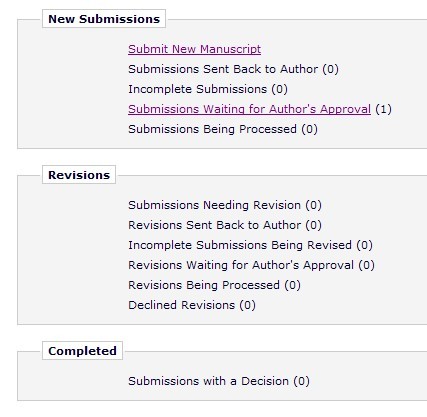Select Revisions Sent Back to Author (0)

coord(225,225)
